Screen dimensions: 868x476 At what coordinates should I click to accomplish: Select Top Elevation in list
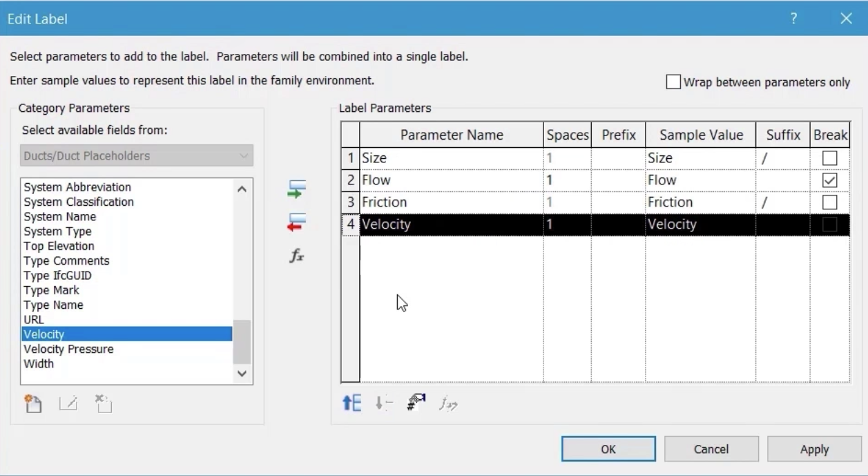[x=59, y=246]
